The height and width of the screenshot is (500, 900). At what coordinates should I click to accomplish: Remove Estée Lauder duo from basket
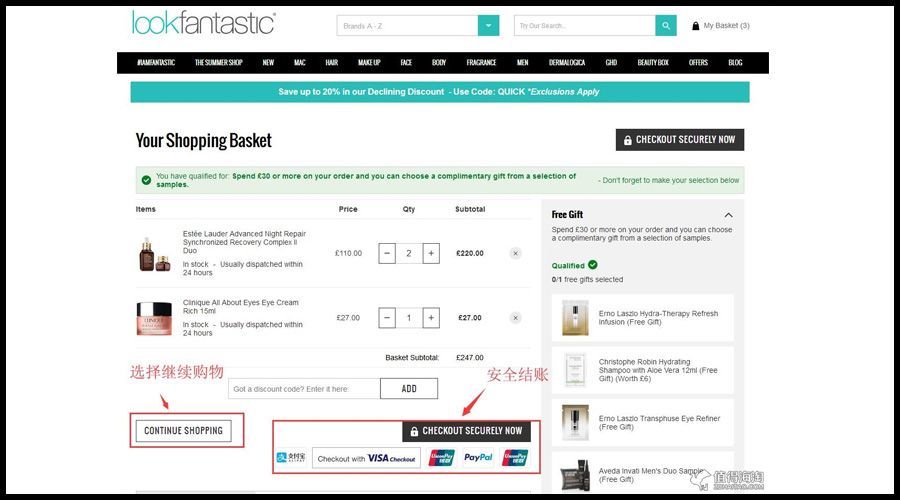tap(515, 253)
